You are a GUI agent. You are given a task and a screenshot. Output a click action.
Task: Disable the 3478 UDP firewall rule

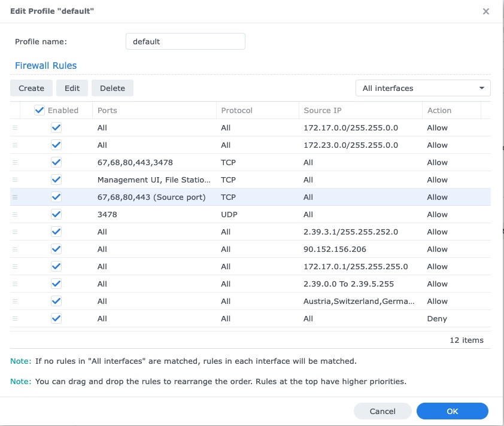pos(56,214)
